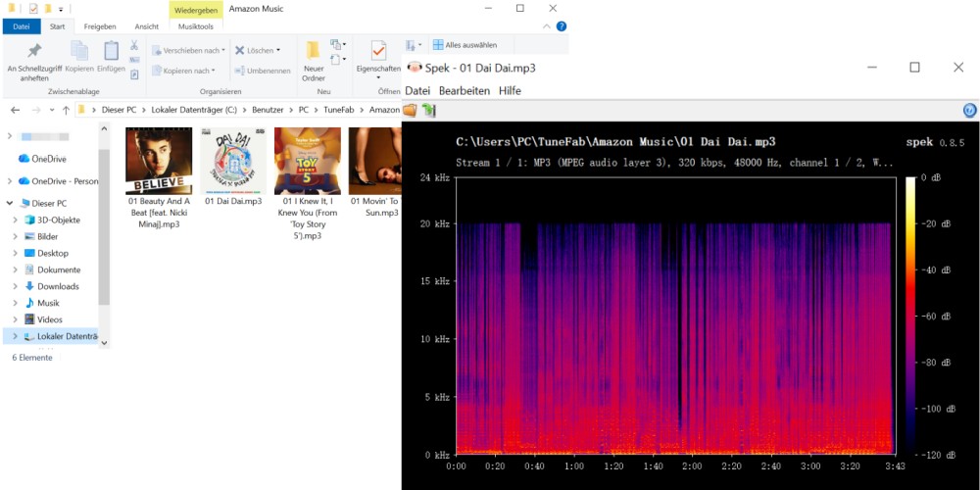
Task: Switch to the Ansicht ribbon tab
Action: click(x=146, y=26)
